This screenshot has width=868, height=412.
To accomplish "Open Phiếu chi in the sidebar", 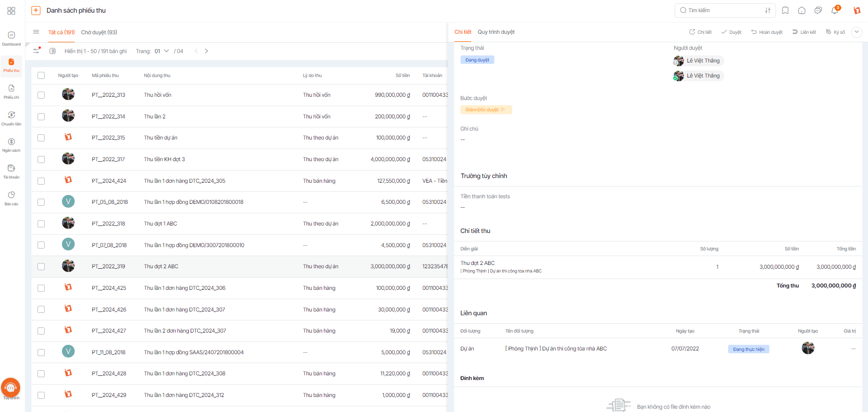I will (x=11, y=92).
